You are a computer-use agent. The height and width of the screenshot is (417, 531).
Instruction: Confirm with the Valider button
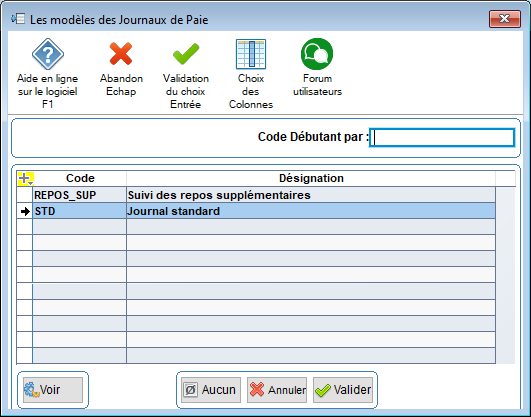(x=343, y=390)
